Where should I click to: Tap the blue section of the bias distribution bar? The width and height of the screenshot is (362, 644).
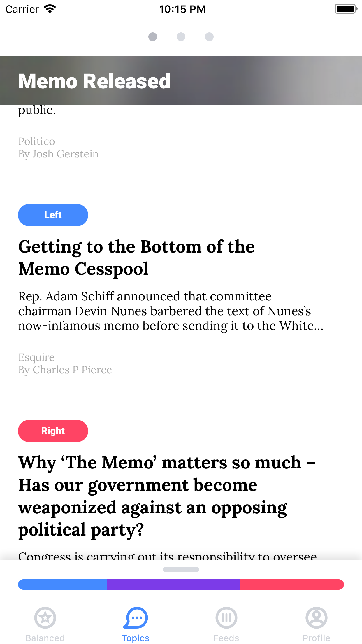(x=62, y=584)
